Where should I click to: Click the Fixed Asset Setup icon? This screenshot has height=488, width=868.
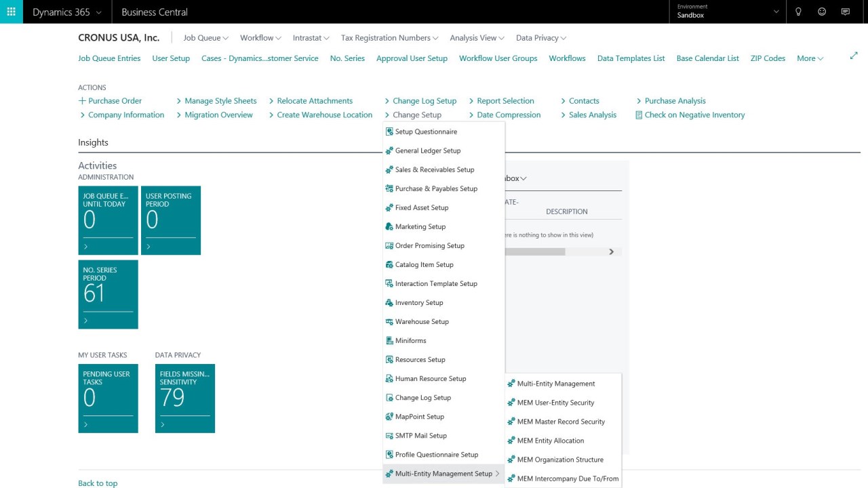389,207
